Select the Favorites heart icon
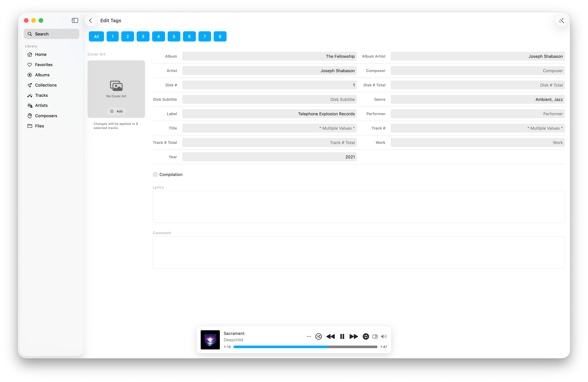 [x=30, y=65]
